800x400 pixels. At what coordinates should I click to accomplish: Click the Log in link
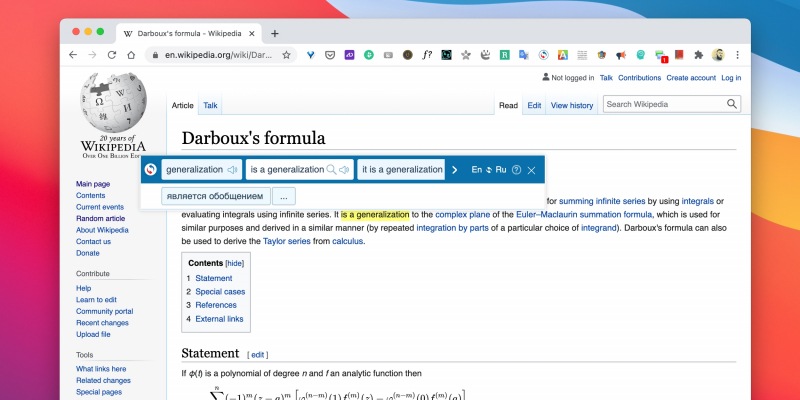tap(731, 78)
